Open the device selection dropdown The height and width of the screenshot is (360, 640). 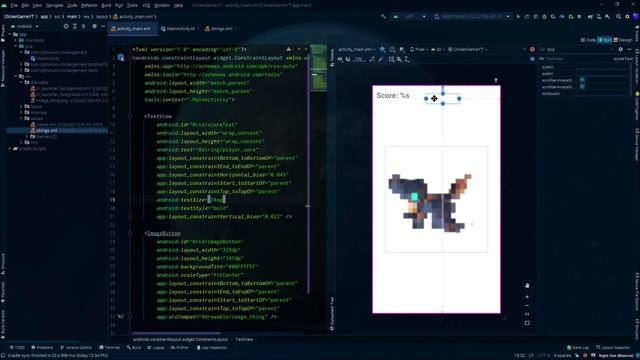[472, 17]
